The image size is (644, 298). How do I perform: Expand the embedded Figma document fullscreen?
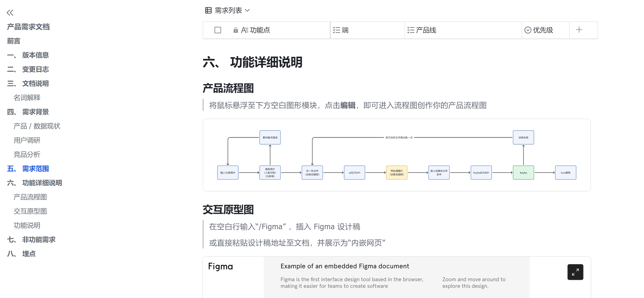pos(575,272)
